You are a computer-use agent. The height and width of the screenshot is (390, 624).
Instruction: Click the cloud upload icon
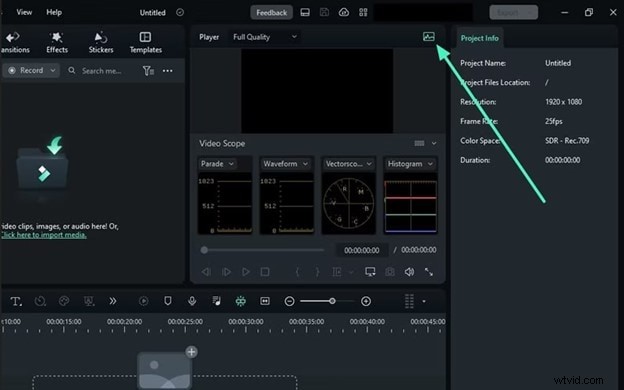click(x=344, y=12)
